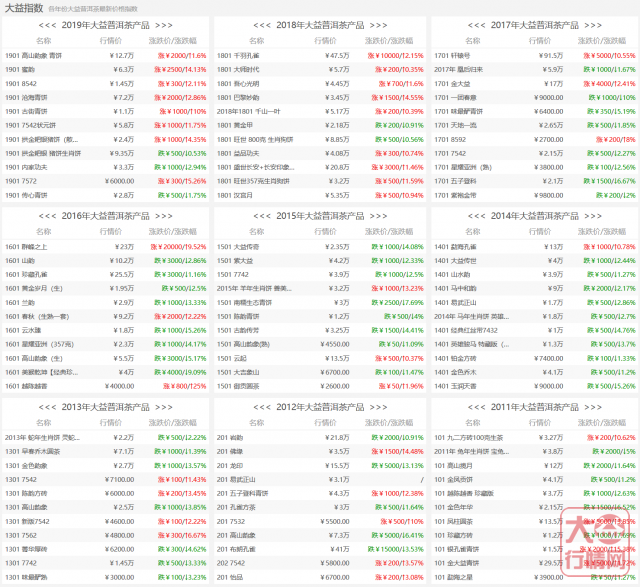Select the 1901 8542 tea row
Screen dimensions: 640x587
coord(21,84)
